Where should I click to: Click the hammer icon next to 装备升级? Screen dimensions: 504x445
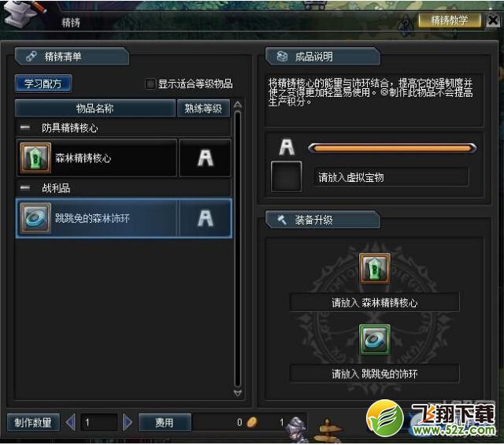[x=282, y=220]
